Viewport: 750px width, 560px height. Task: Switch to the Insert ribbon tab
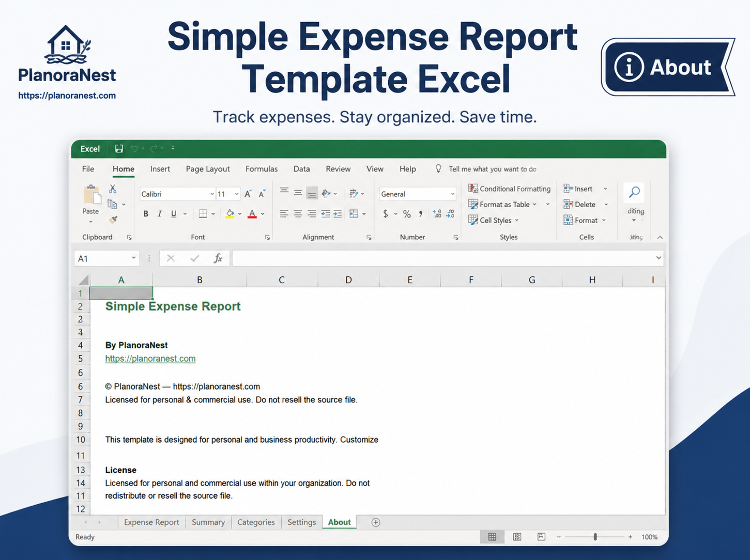[x=160, y=169]
